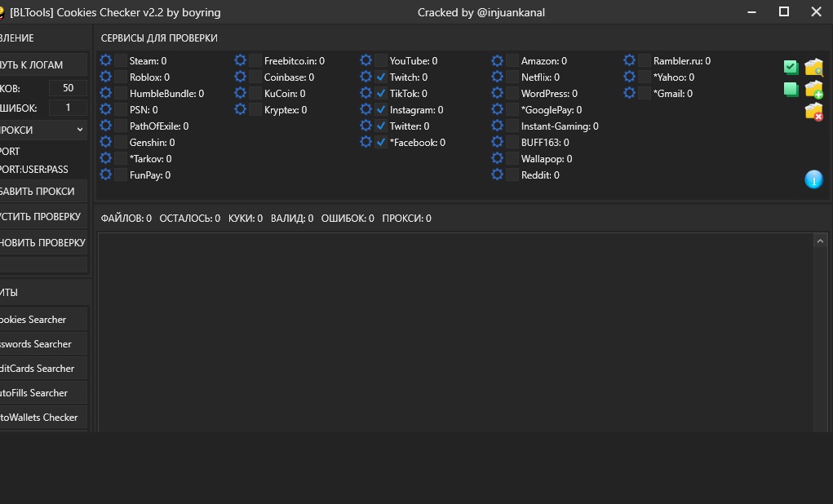Open the blue info icon
This screenshot has height=504, width=833.
[813, 179]
